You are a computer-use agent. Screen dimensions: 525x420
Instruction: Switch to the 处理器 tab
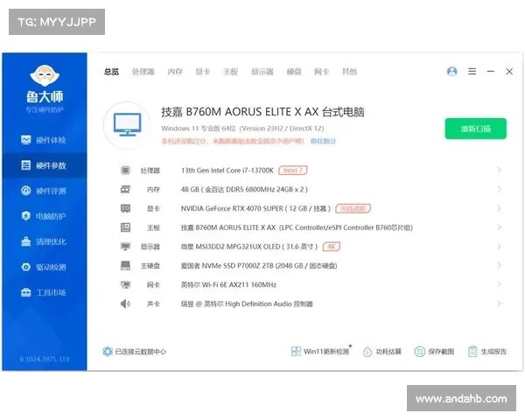pos(143,72)
